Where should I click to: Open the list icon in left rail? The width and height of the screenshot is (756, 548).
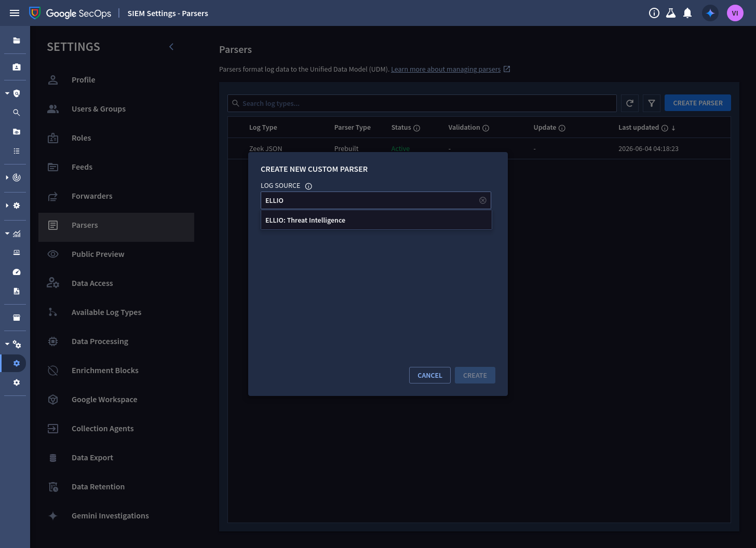click(x=17, y=151)
